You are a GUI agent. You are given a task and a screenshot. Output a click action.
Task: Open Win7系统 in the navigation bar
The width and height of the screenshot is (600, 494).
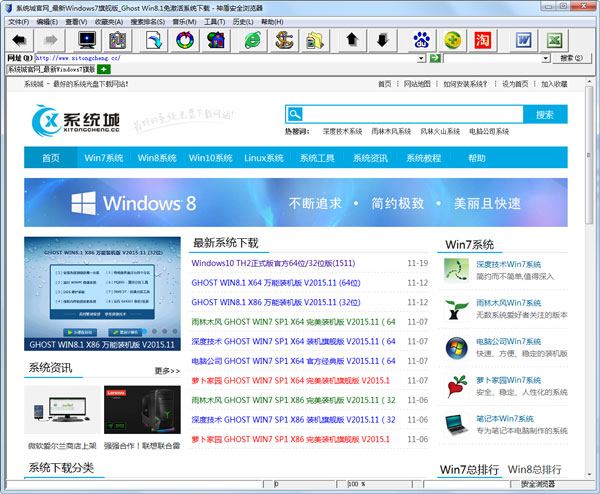(104, 158)
